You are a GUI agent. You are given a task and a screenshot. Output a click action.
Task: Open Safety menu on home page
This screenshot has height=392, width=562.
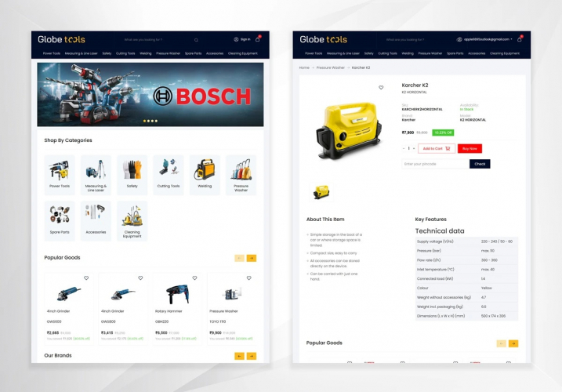click(x=107, y=53)
